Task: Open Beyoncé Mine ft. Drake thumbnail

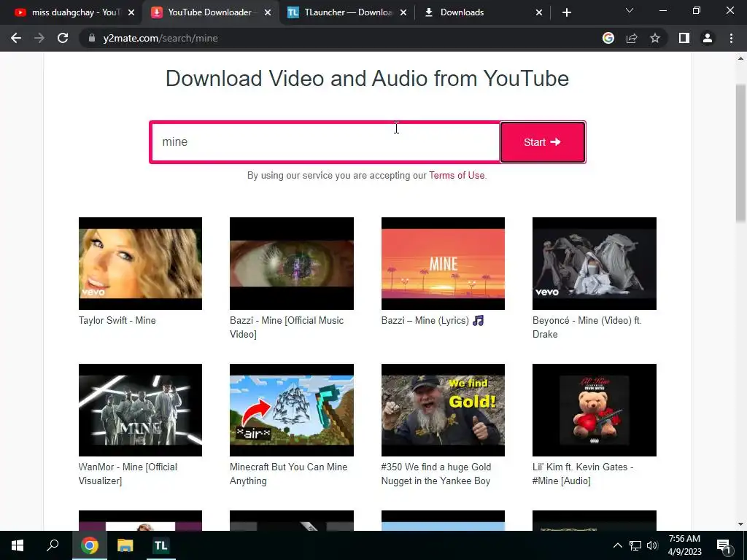Action: coord(594,263)
